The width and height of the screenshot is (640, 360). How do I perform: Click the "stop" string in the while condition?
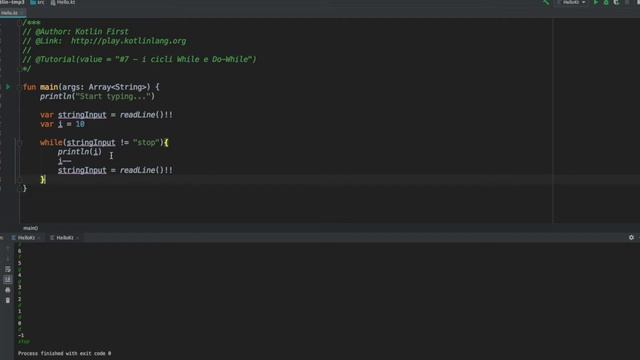(x=146, y=142)
